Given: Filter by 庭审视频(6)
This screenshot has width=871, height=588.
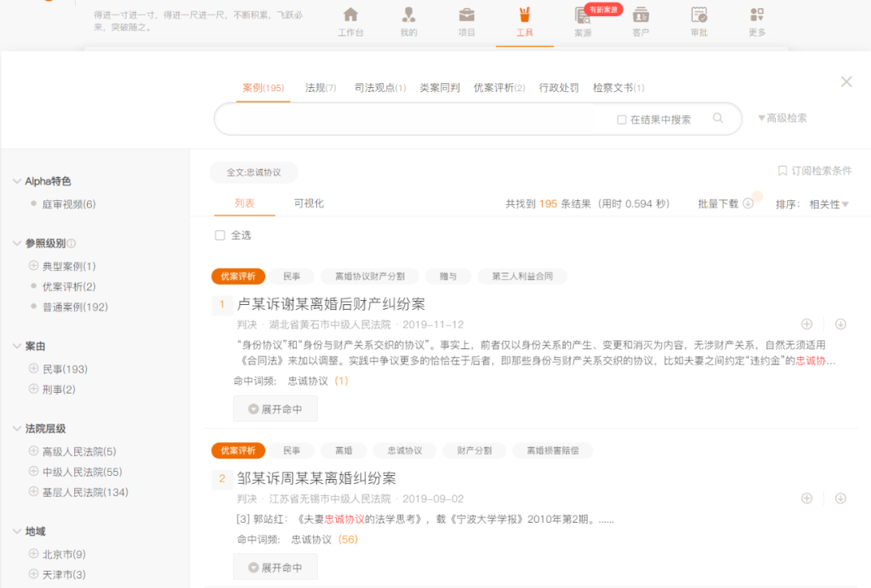Looking at the screenshot, I should point(69,204).
